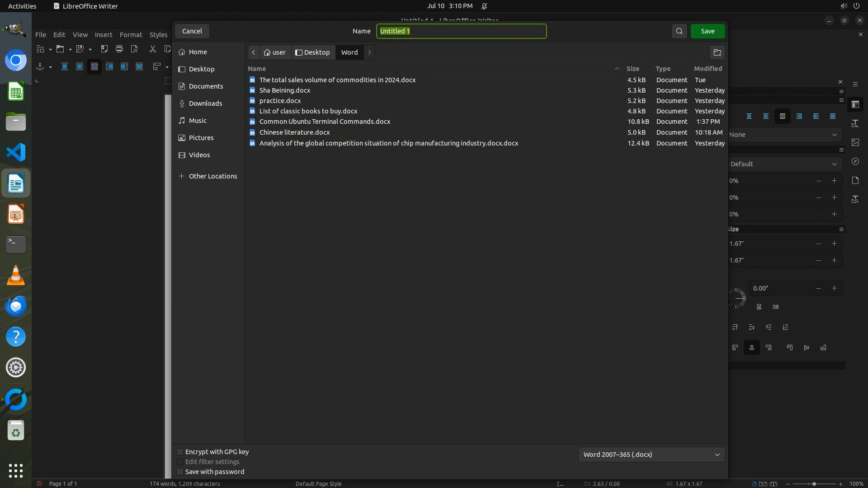
Task: Click the zoom slider in status bar
Action: (814, 484)
